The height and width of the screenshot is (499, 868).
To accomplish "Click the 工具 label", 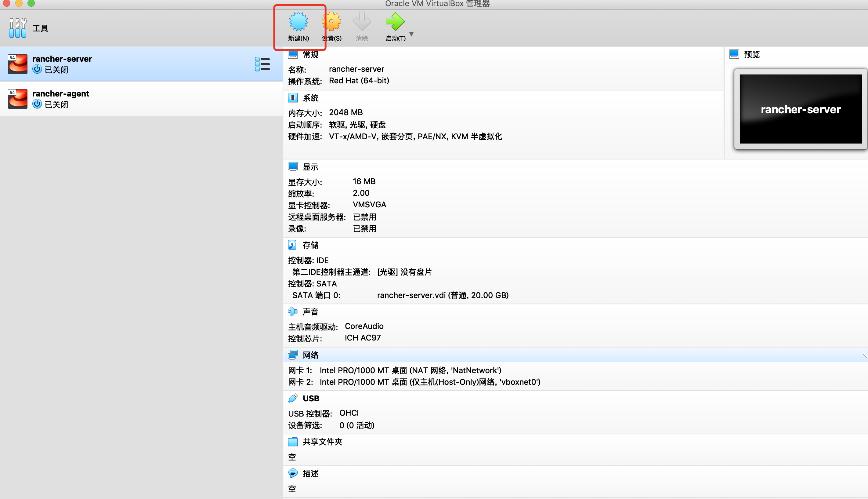I will pyautogui.click(x=40, y=28).
